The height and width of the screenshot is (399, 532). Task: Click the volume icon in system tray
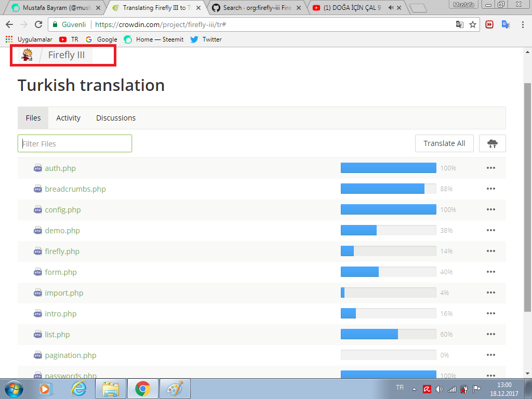pos(439,389)
